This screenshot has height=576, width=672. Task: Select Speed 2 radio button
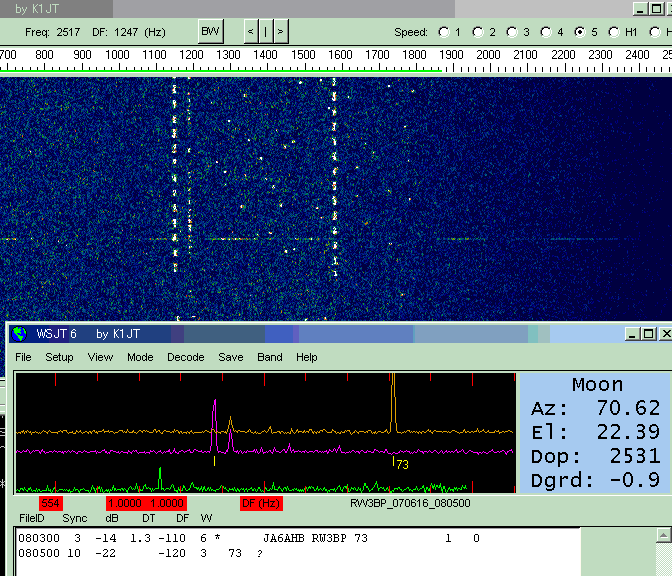click(x=477, y=32)
